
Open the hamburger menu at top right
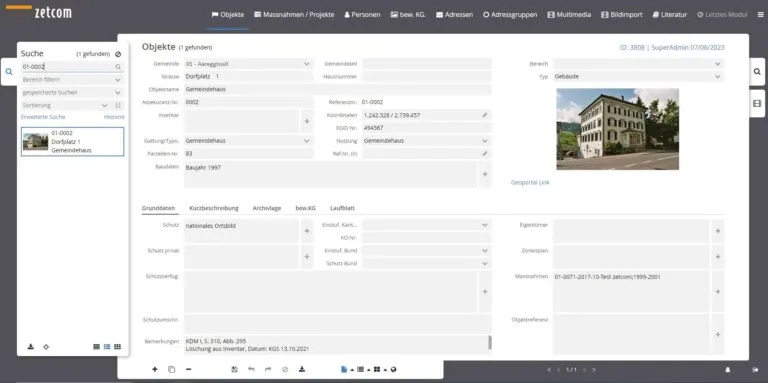760,15
